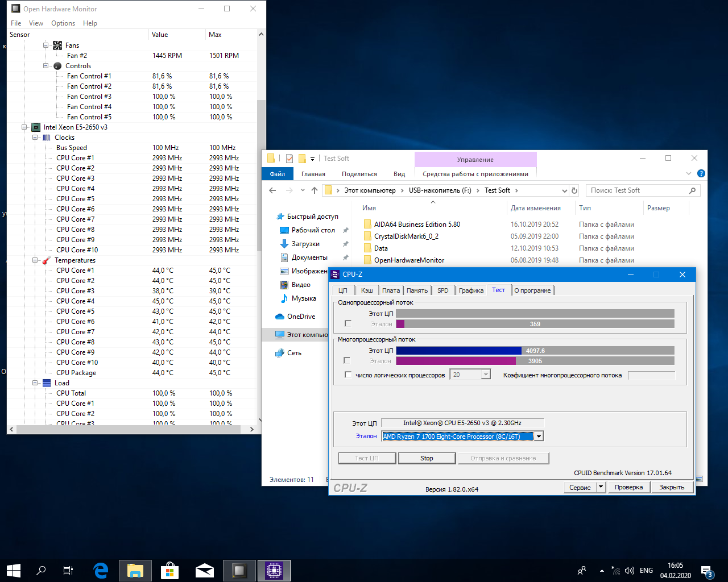The image size is (728, 582).
Task: Click the CPU-Z taskbar icon
Action: click(x=274, y=570)
